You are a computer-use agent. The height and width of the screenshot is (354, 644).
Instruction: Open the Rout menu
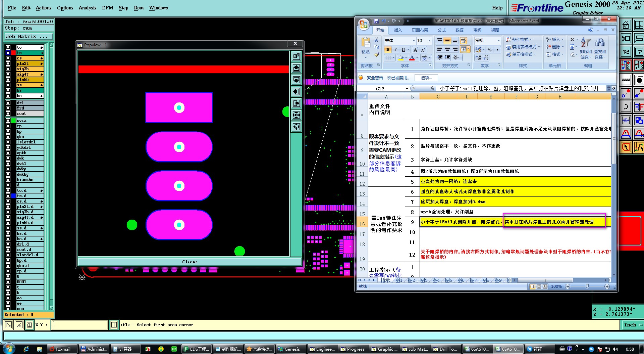139,8
